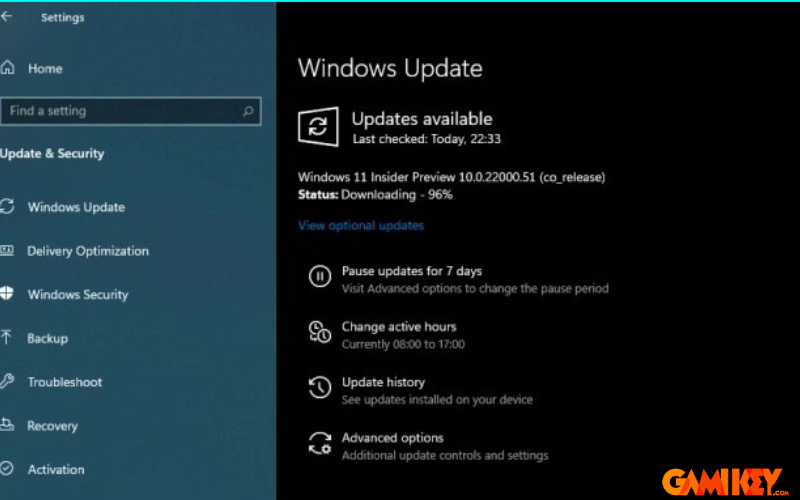Select the Activation checkmark icon
800x500 pixels.
click(7, 468)
